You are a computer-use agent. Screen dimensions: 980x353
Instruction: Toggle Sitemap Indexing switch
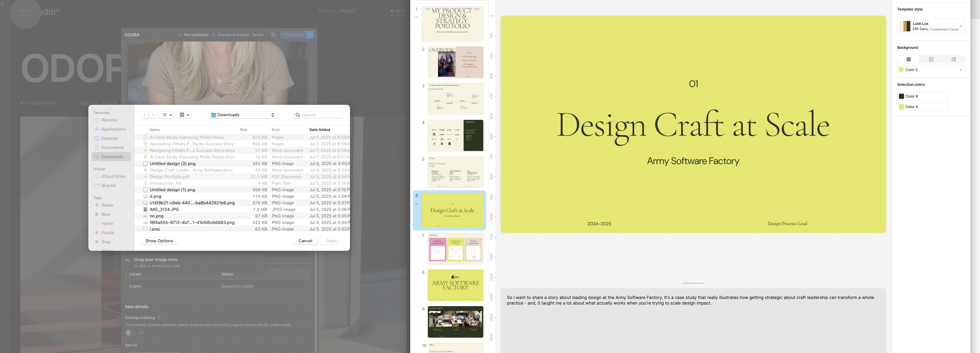click(130, 332)
